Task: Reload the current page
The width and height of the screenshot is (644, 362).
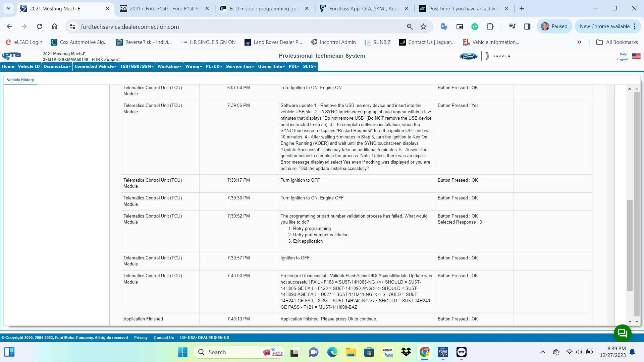Action: tap(39, 26)
